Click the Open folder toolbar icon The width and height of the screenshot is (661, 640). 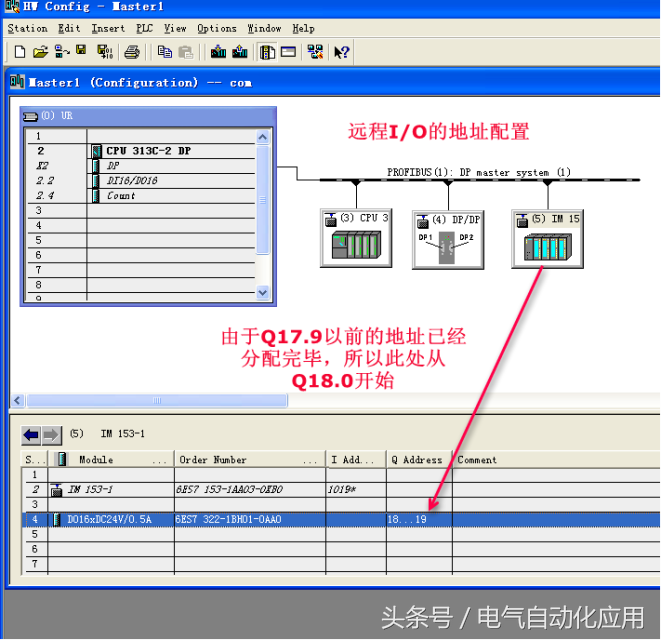click(40, 51)
